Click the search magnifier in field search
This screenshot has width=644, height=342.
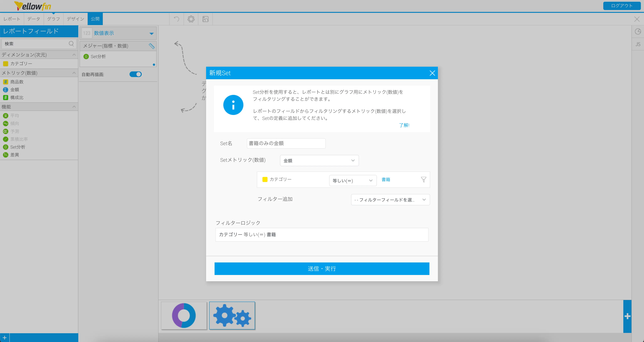tap(71, 44)
